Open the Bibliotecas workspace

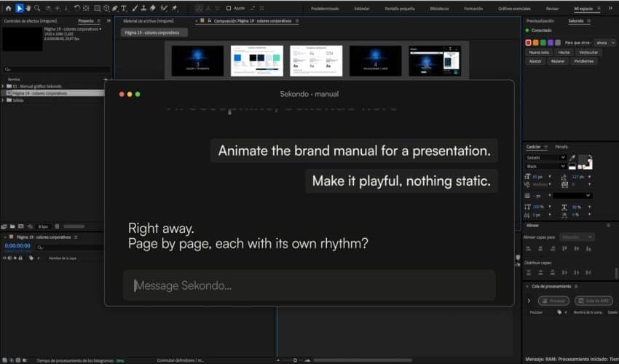pyautogui.click(x=439, y=9)
